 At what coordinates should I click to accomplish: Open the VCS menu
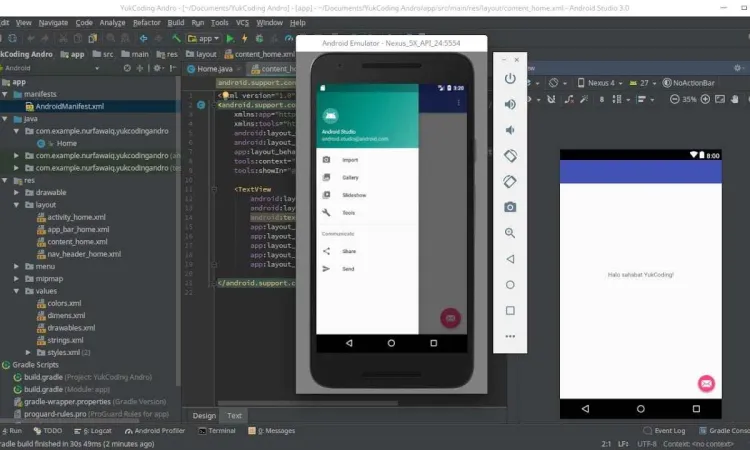[242, 22]
